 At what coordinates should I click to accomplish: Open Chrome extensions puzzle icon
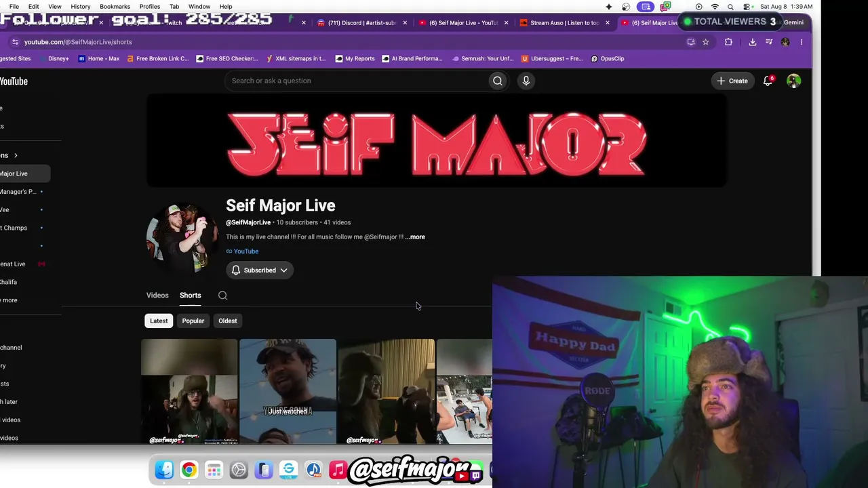click(x=728, y=42)
